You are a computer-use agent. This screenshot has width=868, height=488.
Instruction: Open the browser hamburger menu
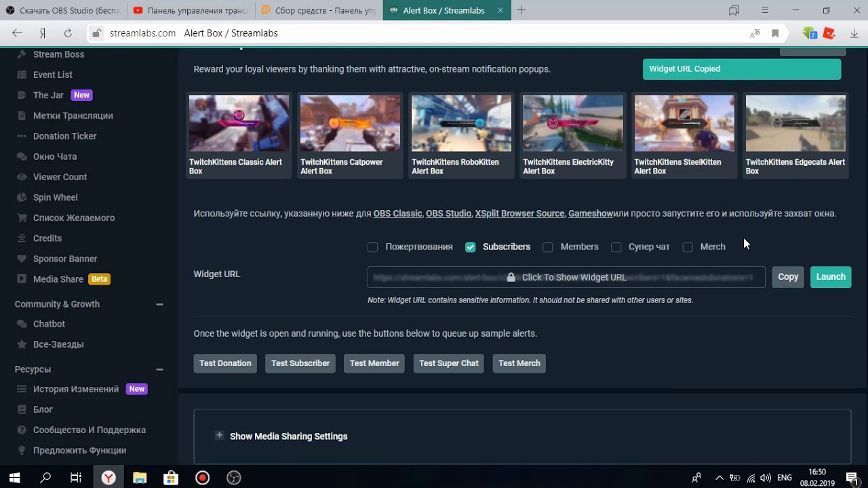pyautogui.click(x=765, y=10)
